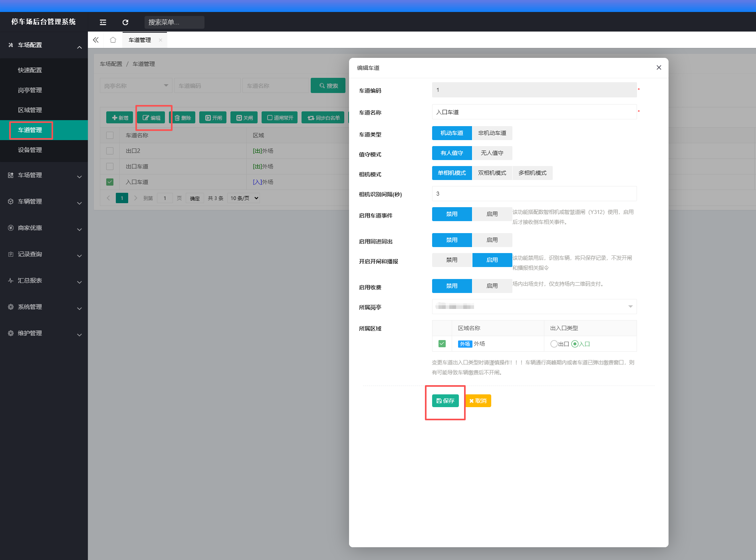Click the 删除 trash button

click(183, 118)
